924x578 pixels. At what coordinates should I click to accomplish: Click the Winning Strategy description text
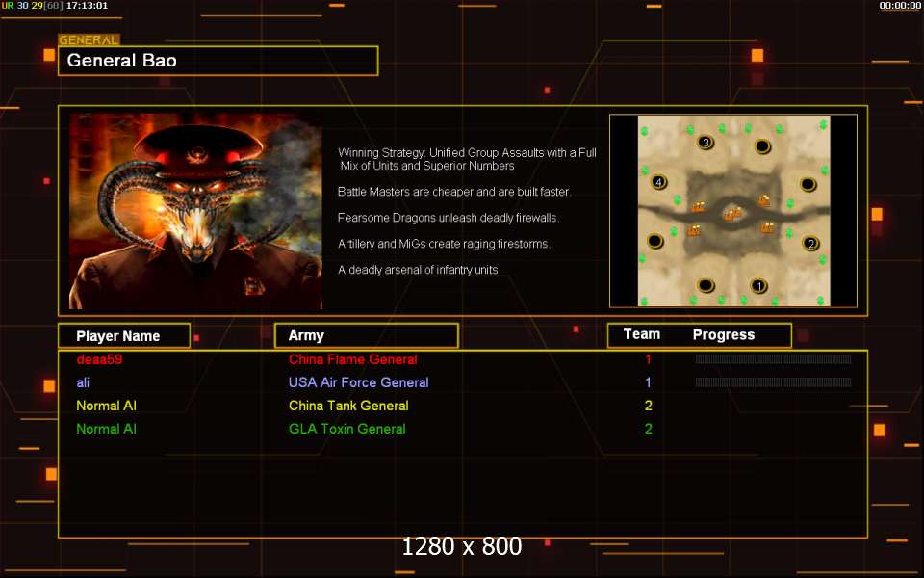click(x=468, y=159)
